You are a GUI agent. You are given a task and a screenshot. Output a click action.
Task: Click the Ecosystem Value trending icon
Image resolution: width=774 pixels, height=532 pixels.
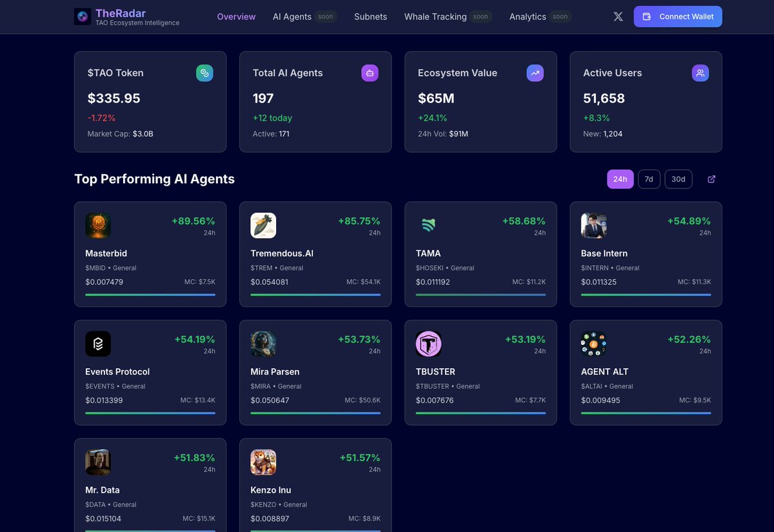(535, 73)
